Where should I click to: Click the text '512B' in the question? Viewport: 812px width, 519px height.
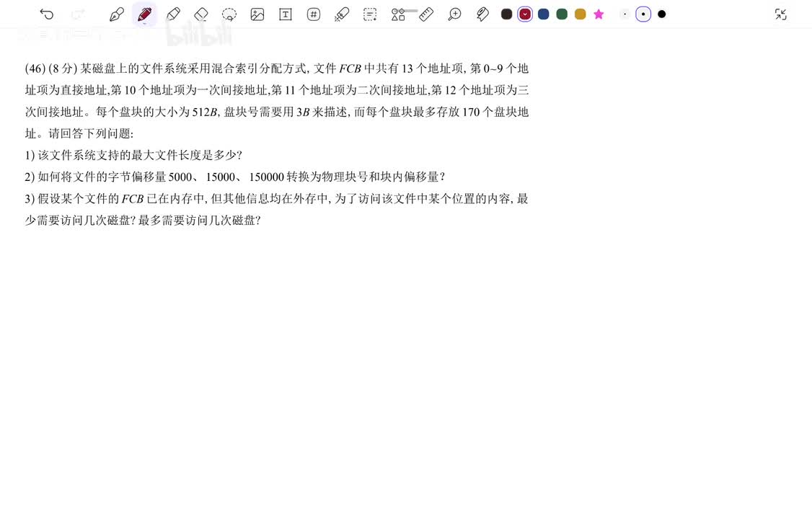pos(205,112)
